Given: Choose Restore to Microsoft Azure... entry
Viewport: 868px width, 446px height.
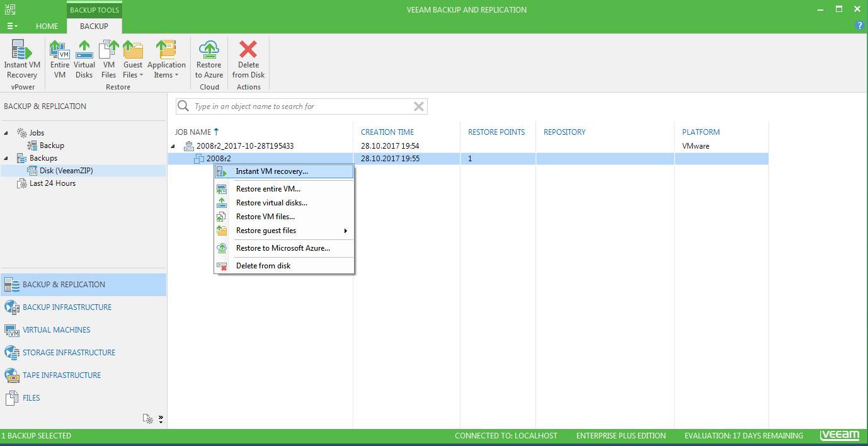Looking at the screenshot, I should [x=283, y=248].
